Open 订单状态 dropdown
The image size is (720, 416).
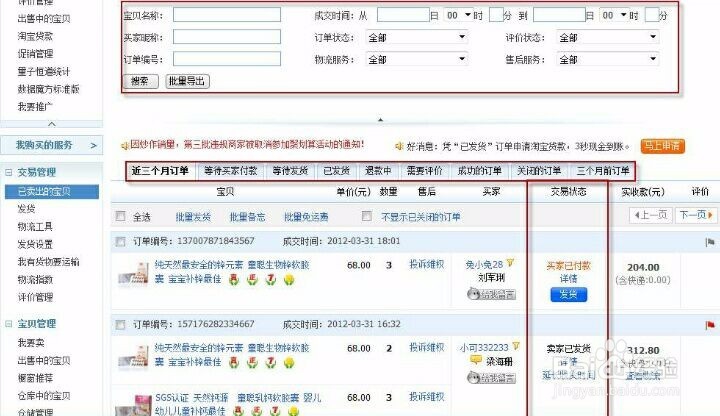tap(416, 37)
